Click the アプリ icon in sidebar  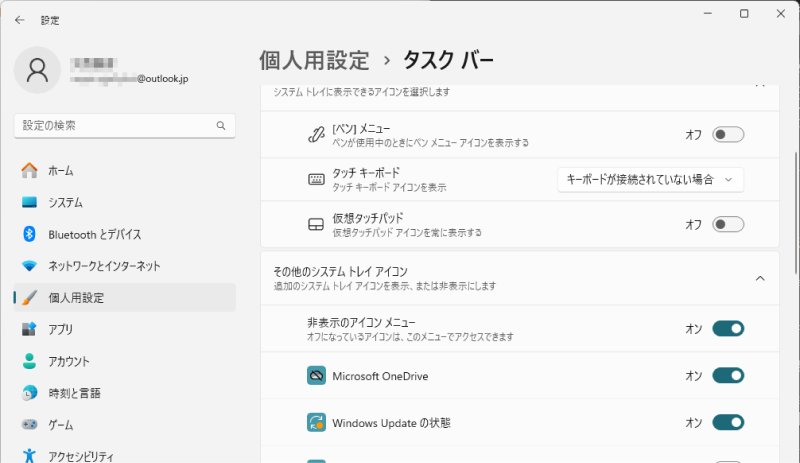[30, 329]
